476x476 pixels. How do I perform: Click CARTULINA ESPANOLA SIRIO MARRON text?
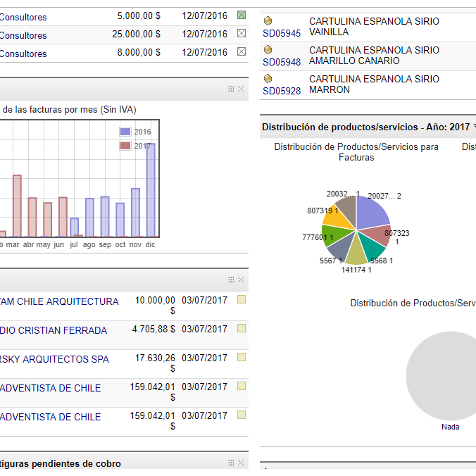(x=374, y=84)
